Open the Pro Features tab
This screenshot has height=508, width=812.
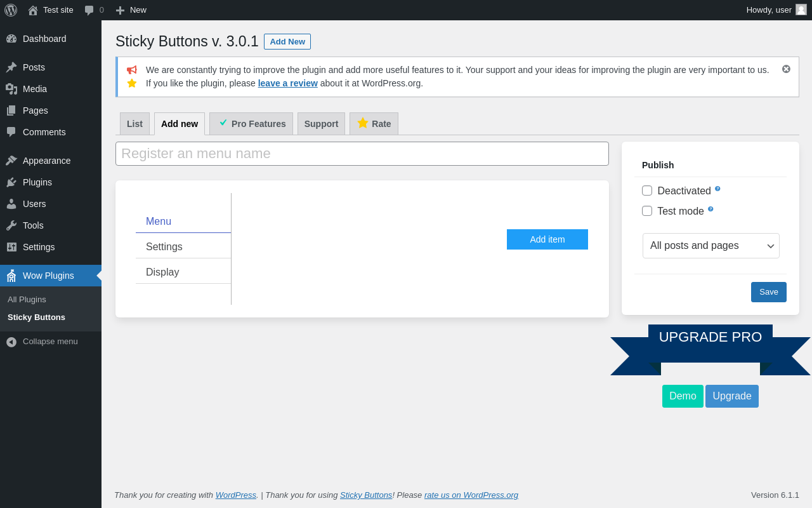pyautogui.click(x=251, y=124)
